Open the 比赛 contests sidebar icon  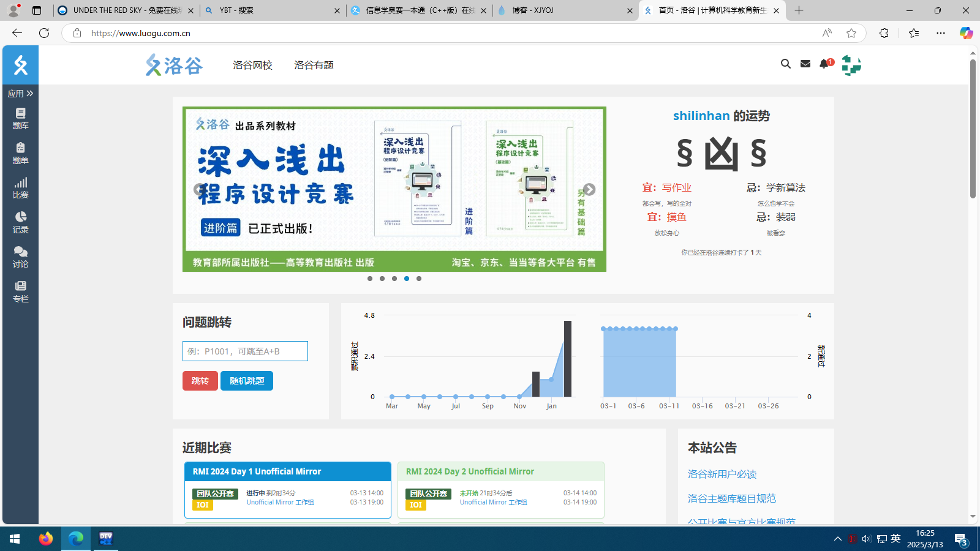tap(20, 188)
